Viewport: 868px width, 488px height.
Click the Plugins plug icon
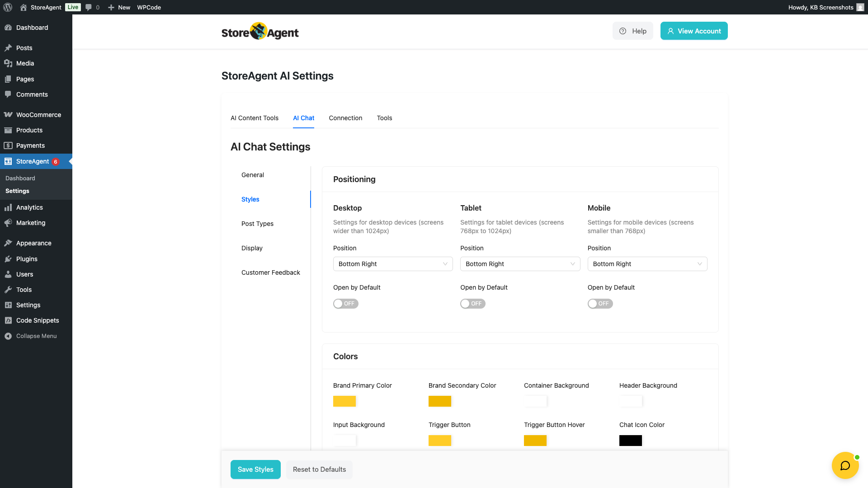coord(8,259)
